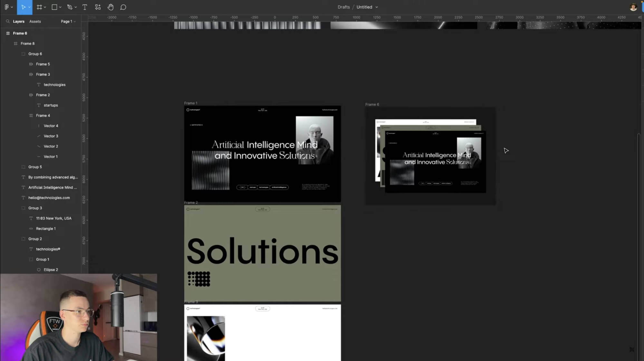Select the Rectangle 1 layer

[x=46, y=229]
